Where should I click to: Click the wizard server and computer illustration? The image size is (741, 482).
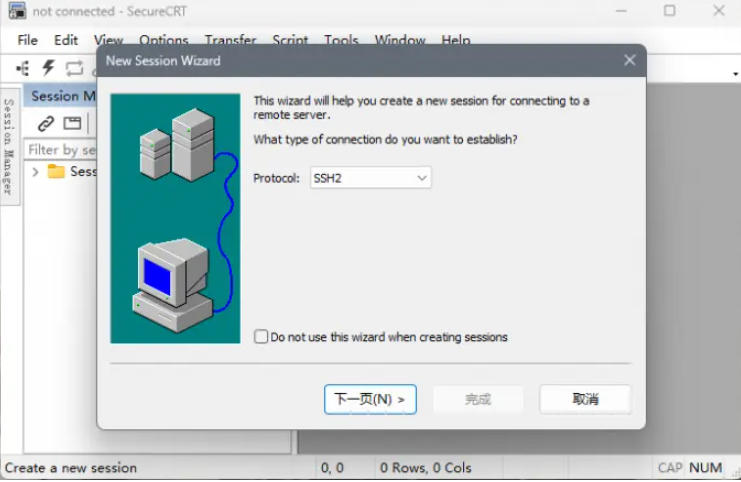pos(175,218)
